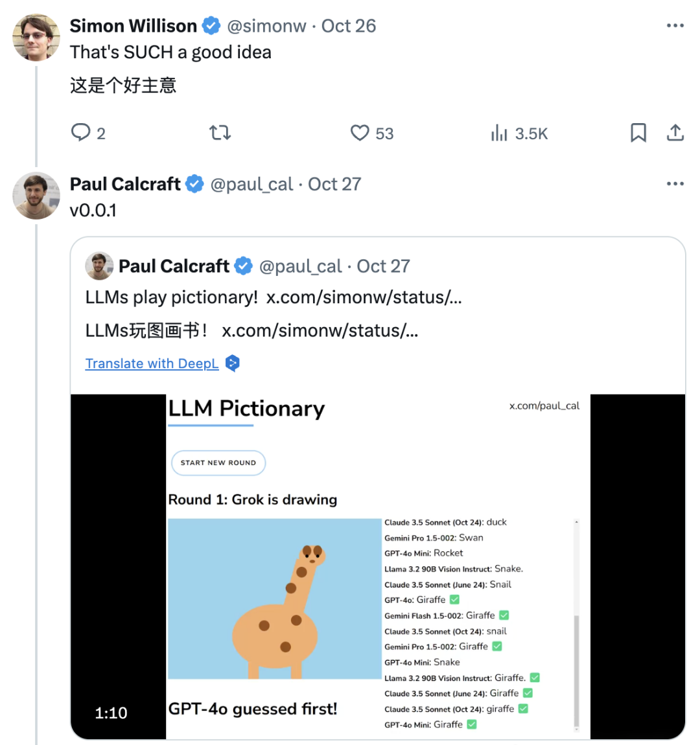The height and width of the screenshot is (745, 700).
Task: Click the green checkmark next to GPT-4o: Giraffe
Action: [x=454, y=600]
